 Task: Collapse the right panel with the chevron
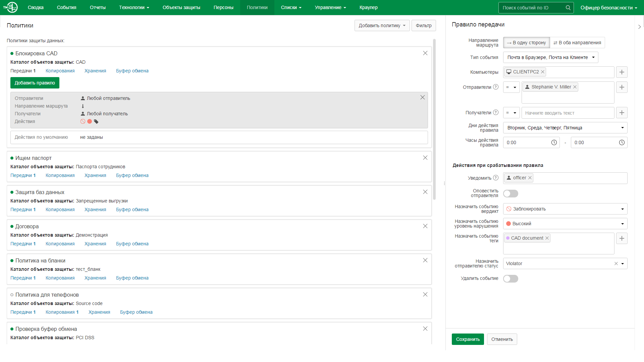point(639,27)
